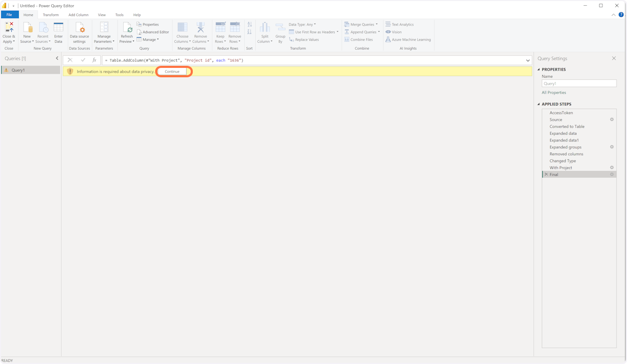Click the Split Column icon
The width and height of the screenshot is (627, 364).
click(265, 27)
